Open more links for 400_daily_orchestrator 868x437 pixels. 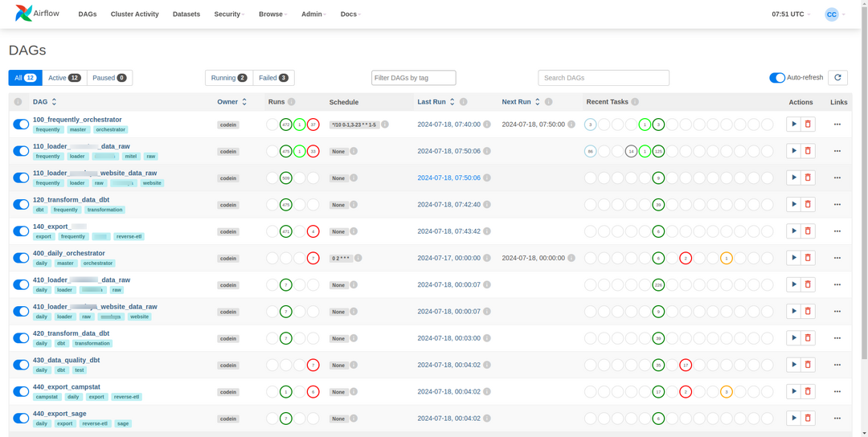[x=837, y=258]
